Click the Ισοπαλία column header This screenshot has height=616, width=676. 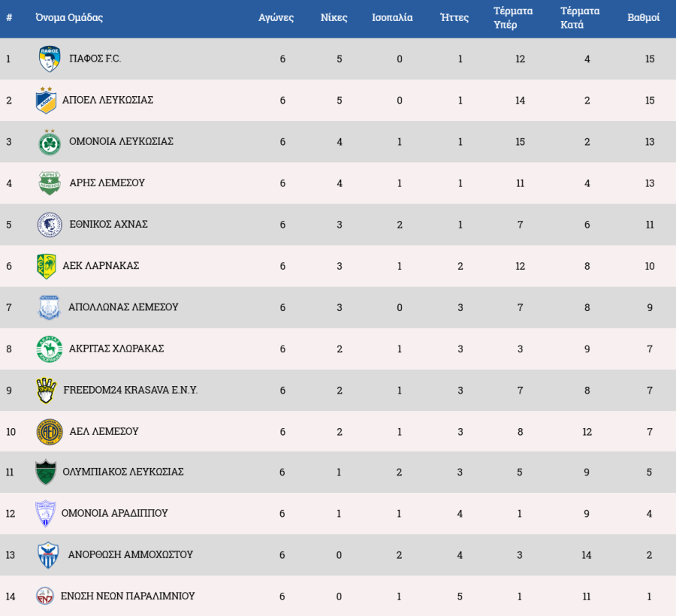392,17
